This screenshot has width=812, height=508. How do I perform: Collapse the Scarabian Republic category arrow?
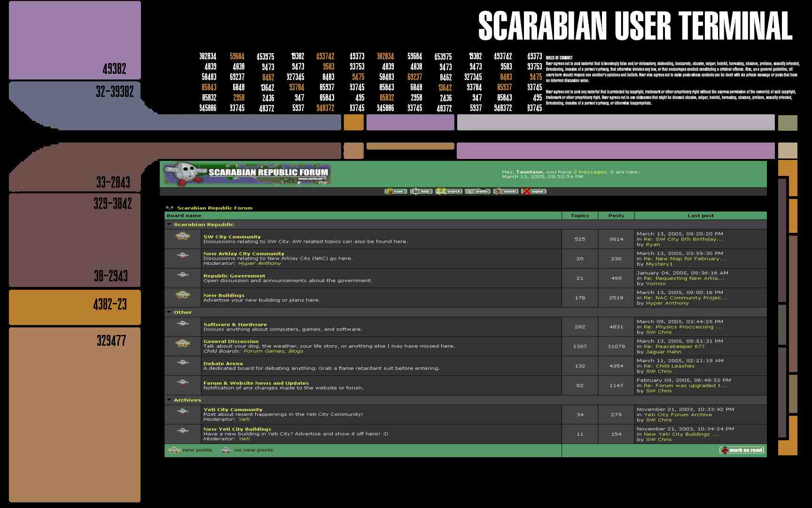[169, 224]
